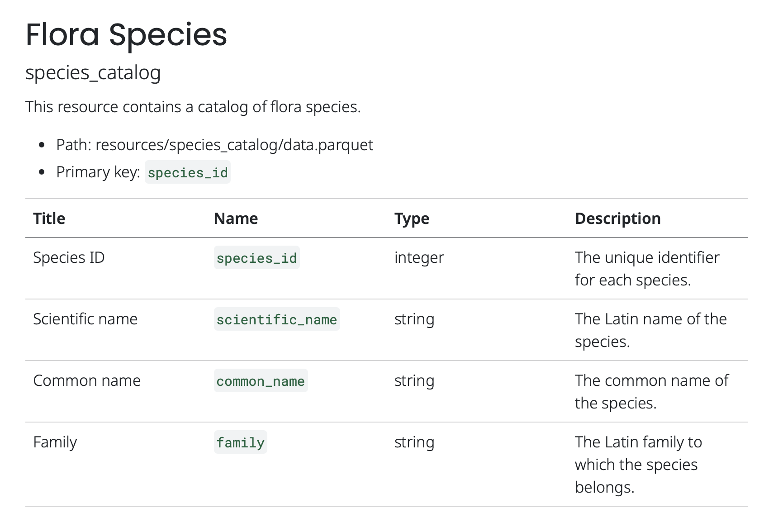Click the Description column header

pos(617,218)
